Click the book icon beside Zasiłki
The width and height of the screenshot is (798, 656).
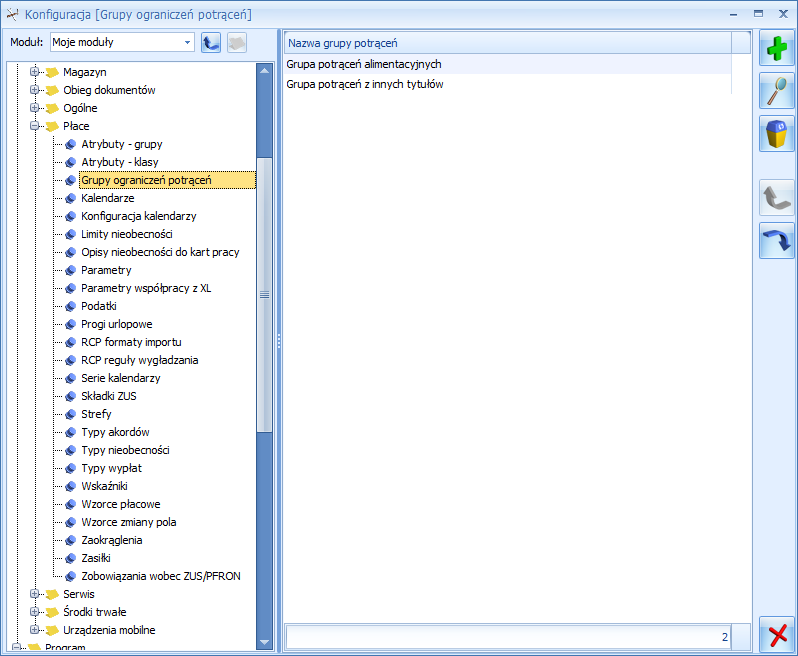(x=71, y=558)
